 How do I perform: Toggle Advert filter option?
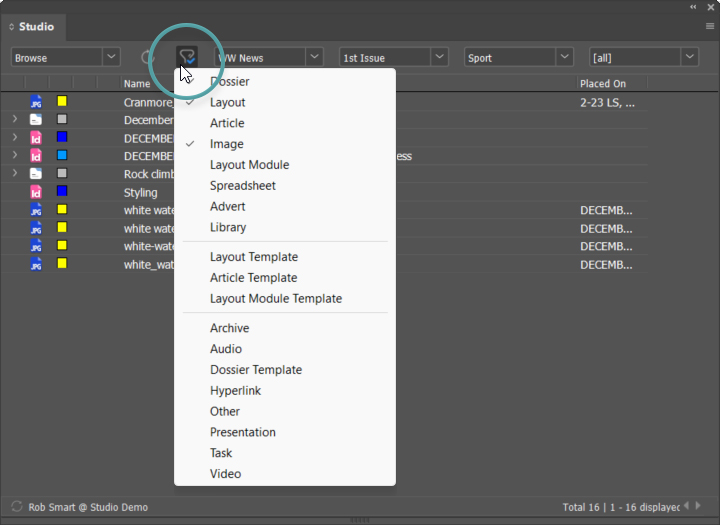(285, 206)
